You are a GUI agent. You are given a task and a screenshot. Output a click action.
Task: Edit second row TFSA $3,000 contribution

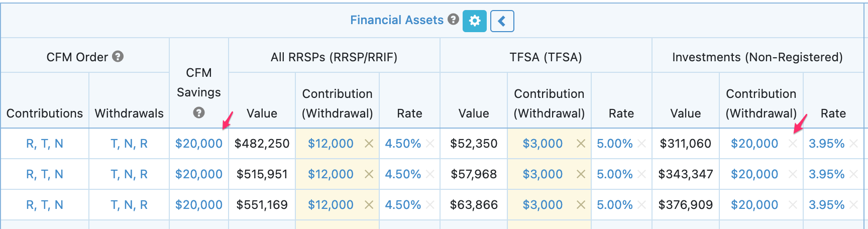(x=542, y=174)
